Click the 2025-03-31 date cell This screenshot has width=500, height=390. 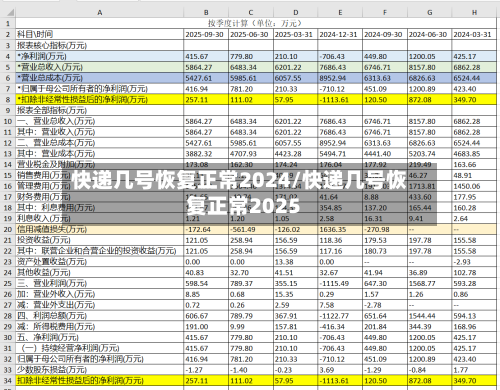pyautogui.click(x=296, y=34)
